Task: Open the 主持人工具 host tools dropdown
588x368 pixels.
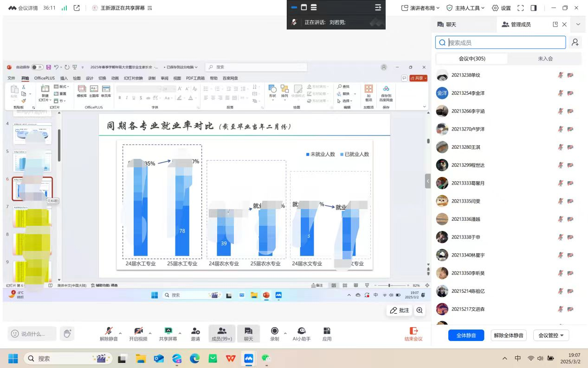Action: click(x=465, y=8)
